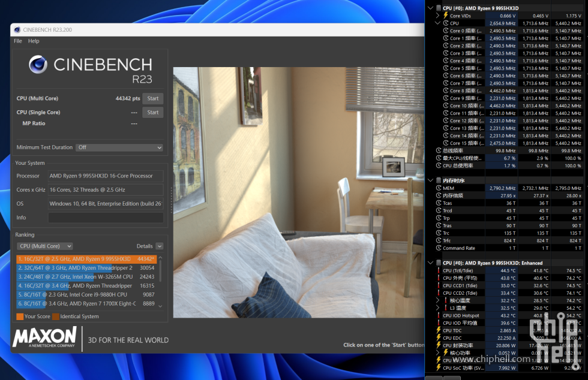Expand the L3 温度 row
The width and height of the screenshot is (588, 380).
pyautogui.click(x=437, y=307)
